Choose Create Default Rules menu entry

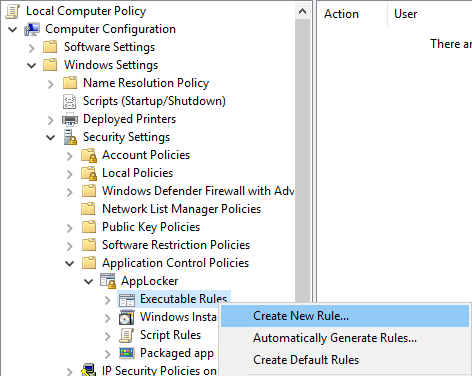345,360
